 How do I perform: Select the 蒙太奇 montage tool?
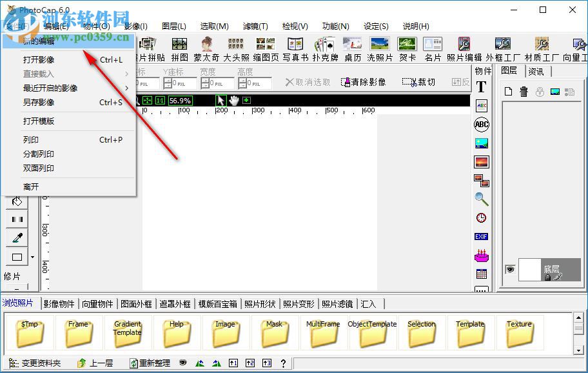(x=205, y=46)
